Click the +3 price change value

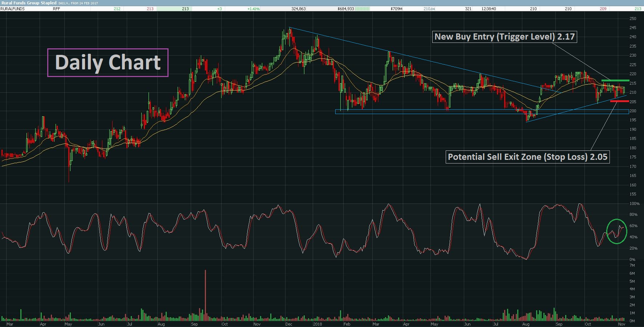pyautogui.click(x=219, y=9)
